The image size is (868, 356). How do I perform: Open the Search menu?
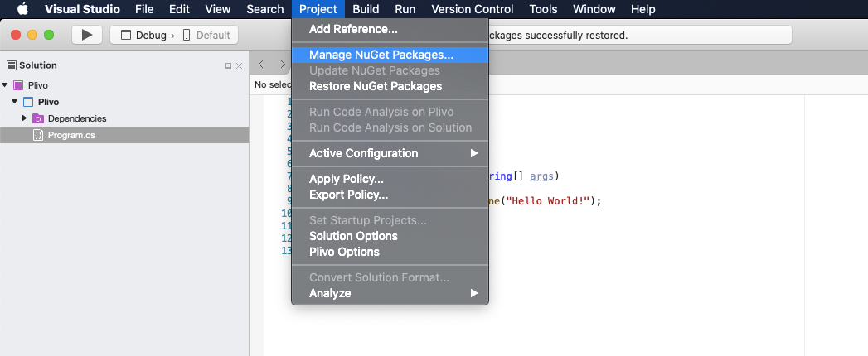[x=265, y=9]
